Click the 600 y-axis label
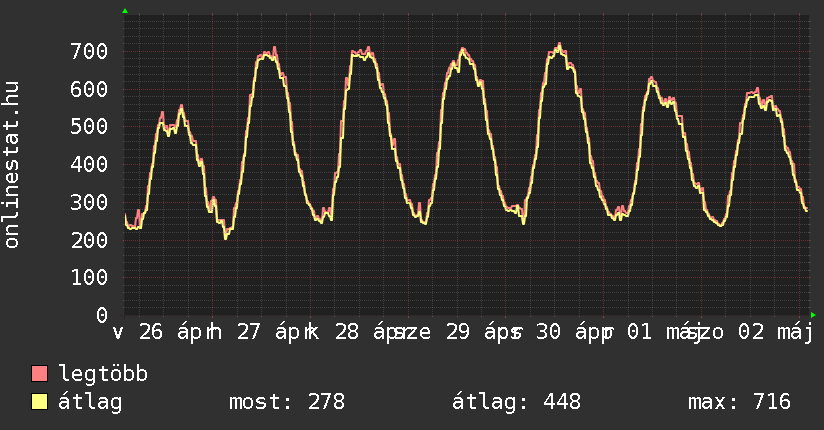This screenshot has width=824, height=430. tap(89, 89)
